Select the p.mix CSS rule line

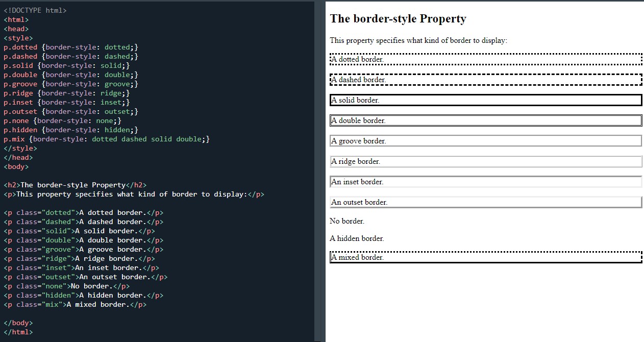tap(107, 139)
